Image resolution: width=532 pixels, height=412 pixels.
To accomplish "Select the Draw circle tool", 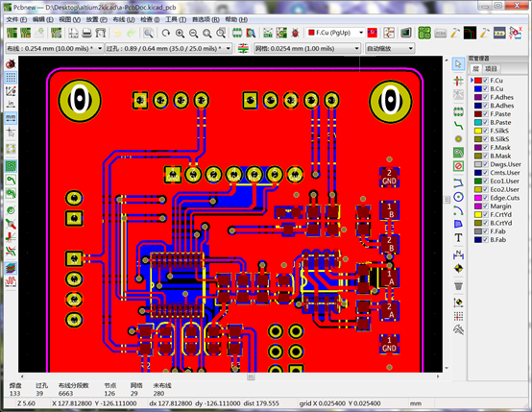I will (x=458, y=197).
